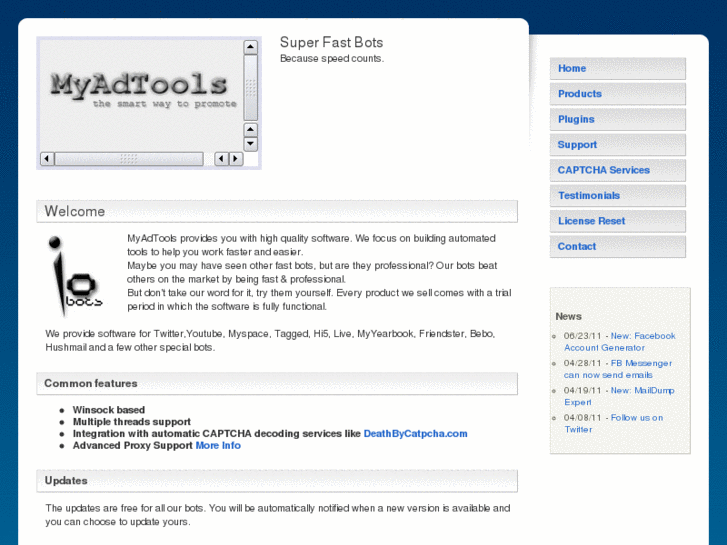Click the Multiple threads support list item
This screenshot has width=727, height=545.
click(x=132, y=422)
